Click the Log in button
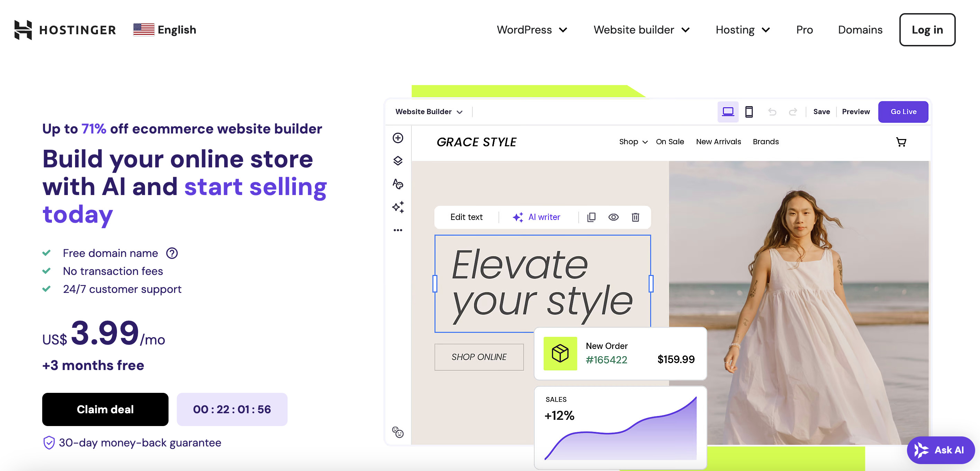The height and width of the screenshot is (471, 980). click(927, 29)
